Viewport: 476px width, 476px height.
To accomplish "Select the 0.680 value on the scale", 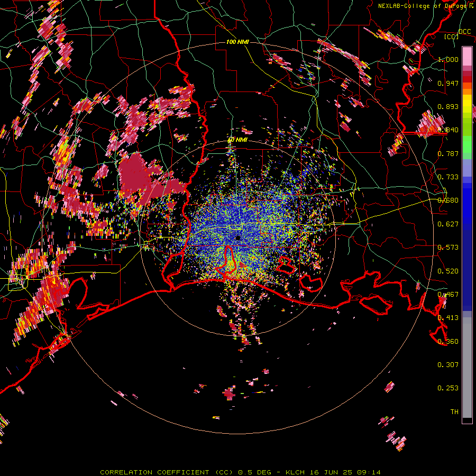I will pos(448,200).
